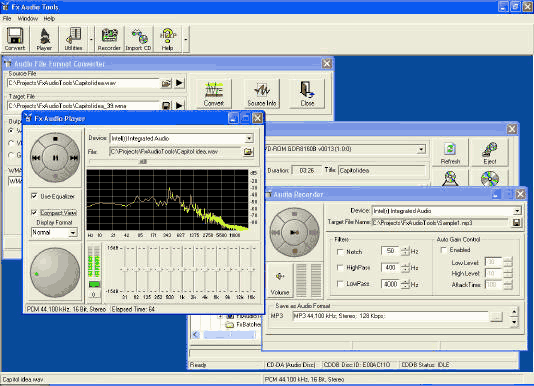This screenshot has height=386, width=534.
Task: Click the colorful CD icon below Eject
Action: [490, 178]
